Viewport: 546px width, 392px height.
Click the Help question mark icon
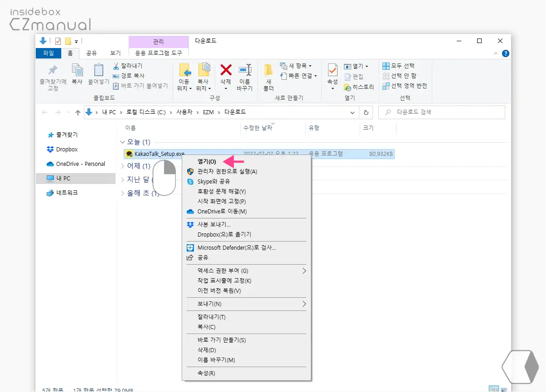click(x=506, y=53)
